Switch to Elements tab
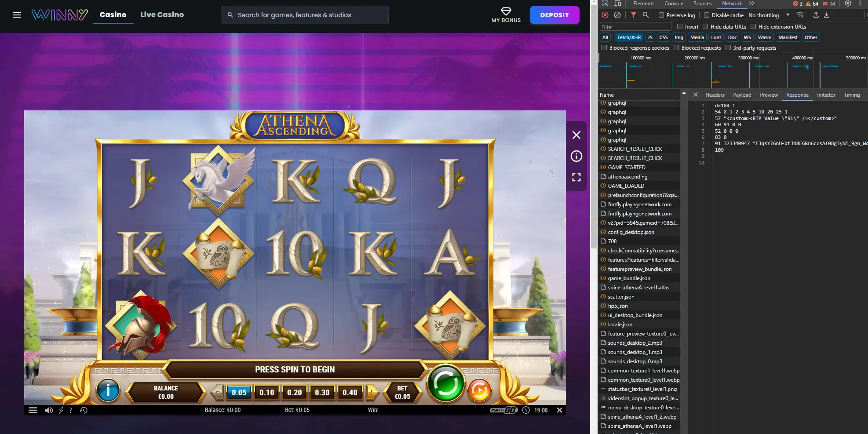 [x=644, y=4]
